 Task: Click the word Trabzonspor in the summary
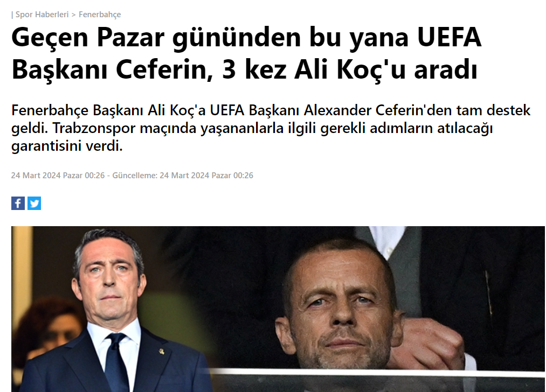[x=94, y=128]
